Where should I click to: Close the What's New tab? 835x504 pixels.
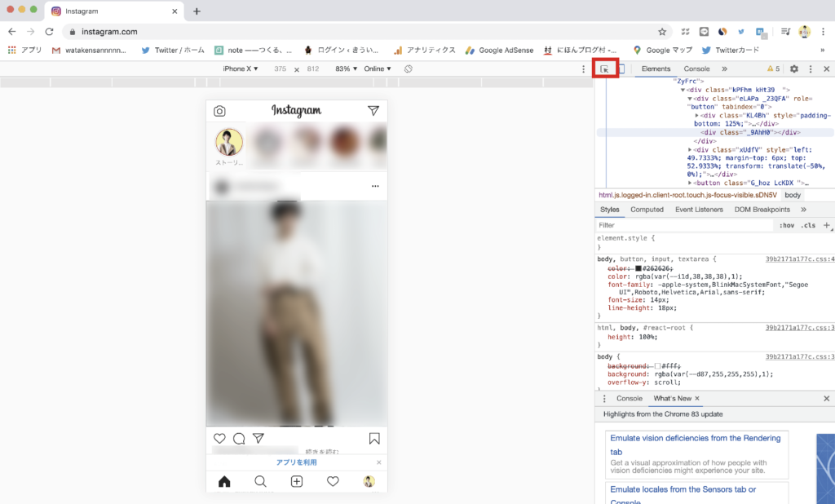(697, 399)
